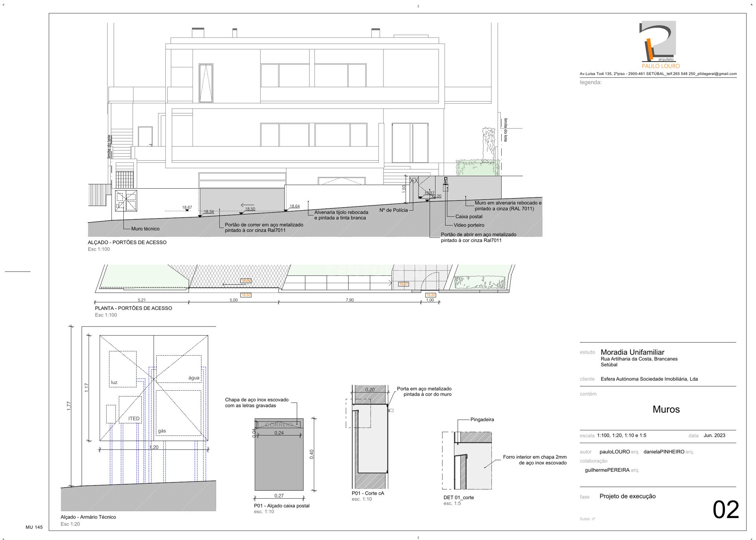This screenshot has height=540, width=756.
Task: Click the 'PLANTA - PORTÕES DE ACESSO' title
Action: [x=133, y=308]
